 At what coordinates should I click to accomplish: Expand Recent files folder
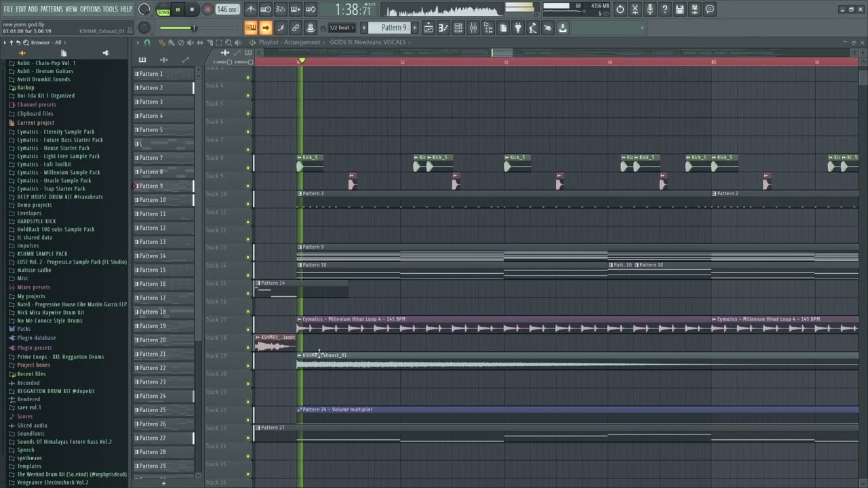31,374
